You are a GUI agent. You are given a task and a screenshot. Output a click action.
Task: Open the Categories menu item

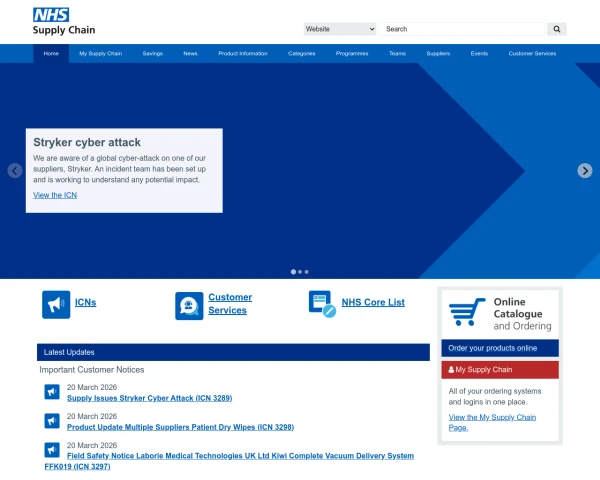tap(302, 54)
